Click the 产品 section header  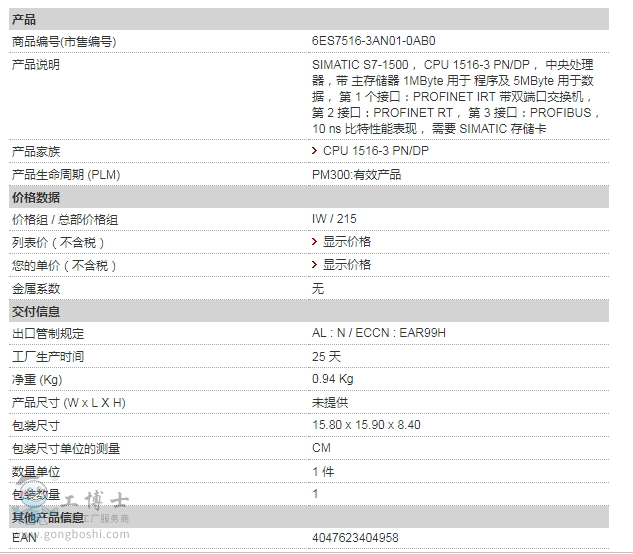coord(309,19)
